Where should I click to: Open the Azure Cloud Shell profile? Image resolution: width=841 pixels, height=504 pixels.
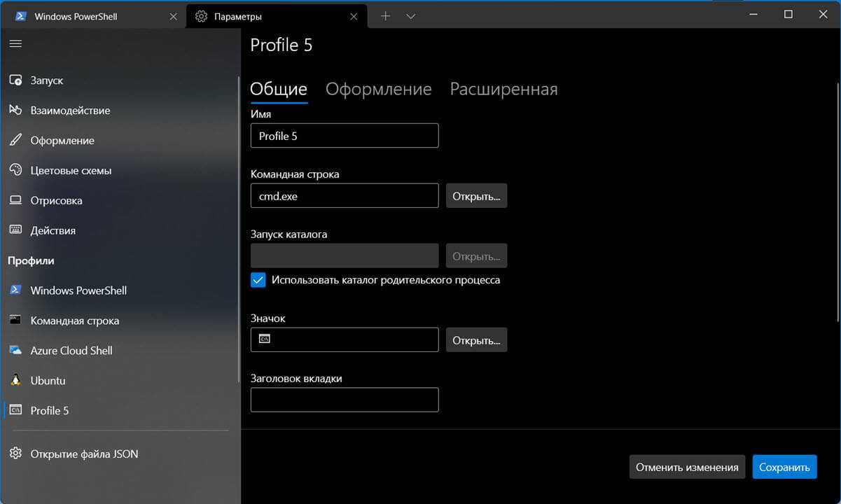(71, 351)
